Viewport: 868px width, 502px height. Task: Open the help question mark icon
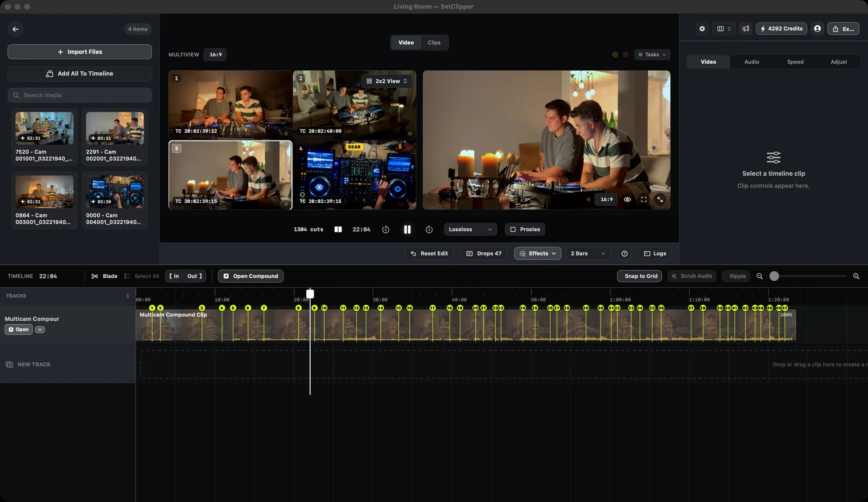[x=625, y=253]
